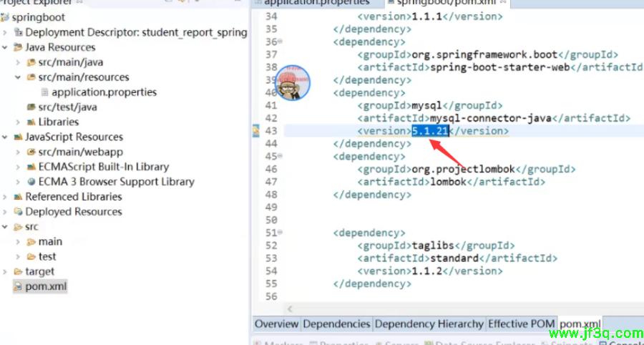Expand the Referenced Libraries node
644x345 pixels.
point(6,197)
